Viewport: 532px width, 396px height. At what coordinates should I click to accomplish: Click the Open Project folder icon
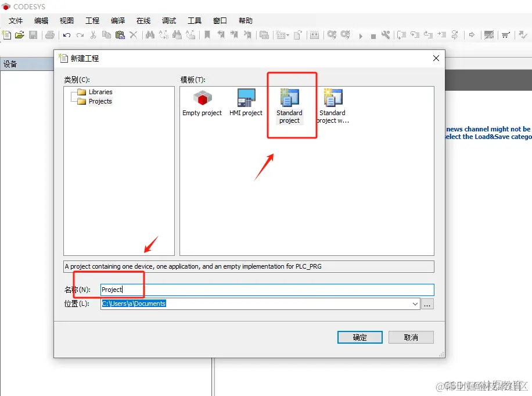pyautogui.click(x=20, y=35)
